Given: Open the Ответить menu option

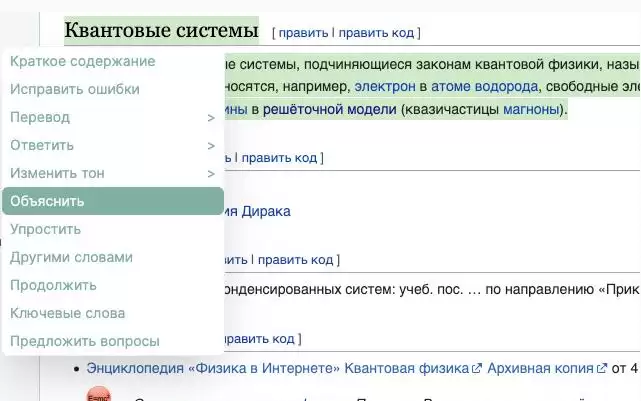Looking at the screenshot, I should 113,145.
